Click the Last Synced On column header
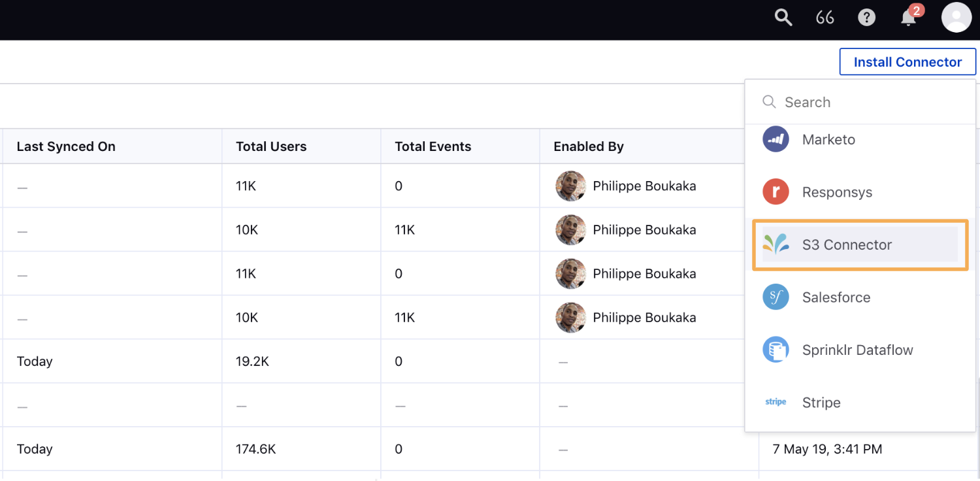Image resolution: width=980 pixels, height=481 pixels. (65, 146)
